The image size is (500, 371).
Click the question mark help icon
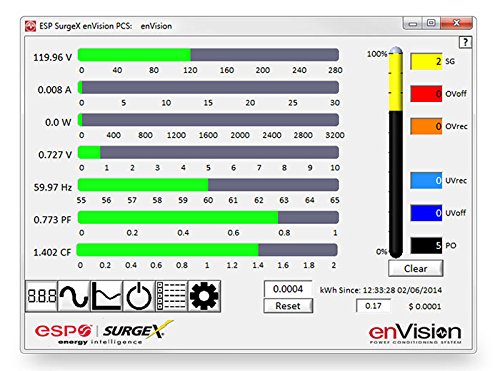465,42
